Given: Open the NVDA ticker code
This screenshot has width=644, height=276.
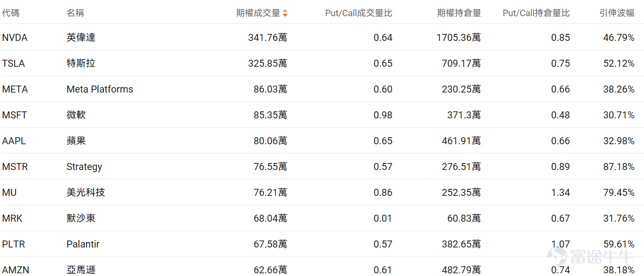Looking at the screenshot, I should click(x=15, y=38).
